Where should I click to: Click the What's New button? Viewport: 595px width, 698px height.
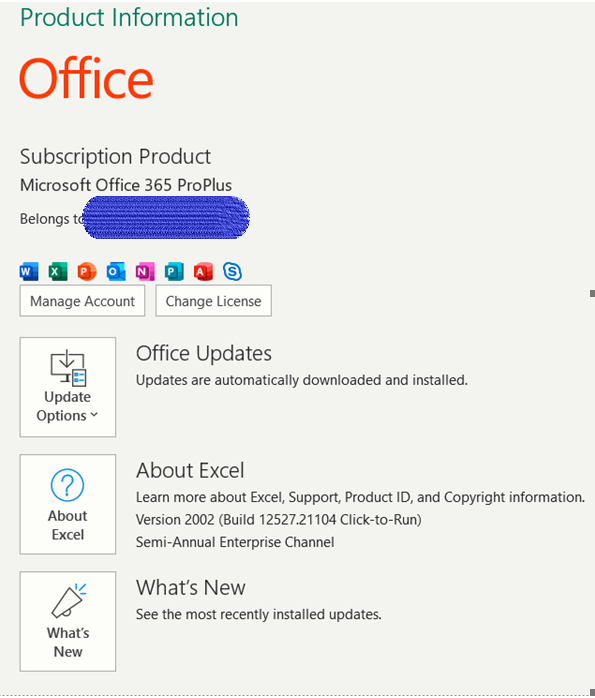(x=68, y=621)
